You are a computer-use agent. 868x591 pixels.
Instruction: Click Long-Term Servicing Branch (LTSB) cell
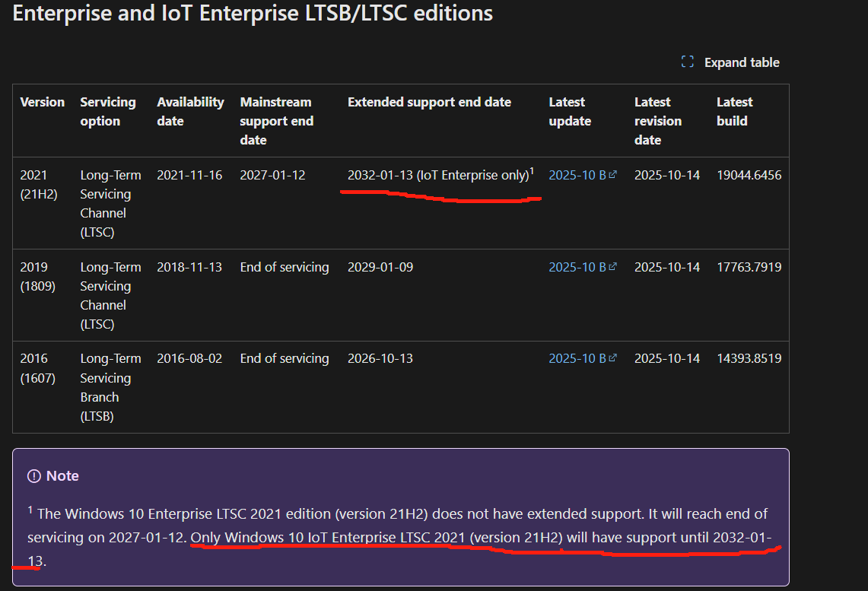coord(111,387)
